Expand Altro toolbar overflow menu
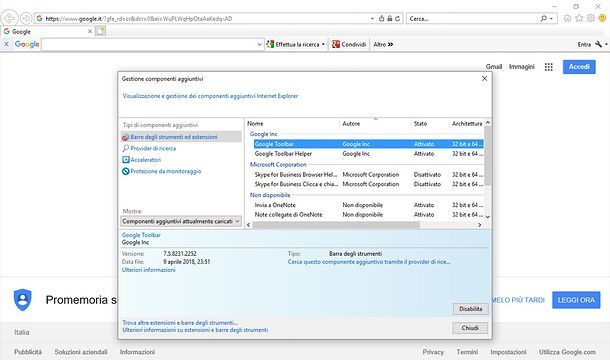Image resolution: width=610 pixels, height=360 pixels. tap(383, 44)
